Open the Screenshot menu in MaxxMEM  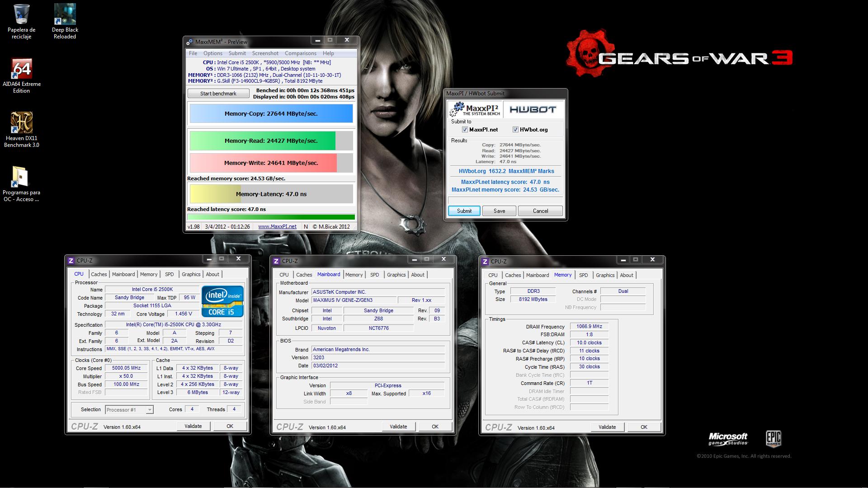pos(265,53)
